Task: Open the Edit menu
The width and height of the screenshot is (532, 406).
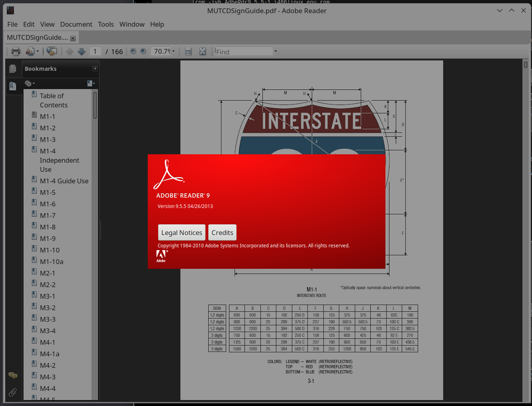Action: 29,24
